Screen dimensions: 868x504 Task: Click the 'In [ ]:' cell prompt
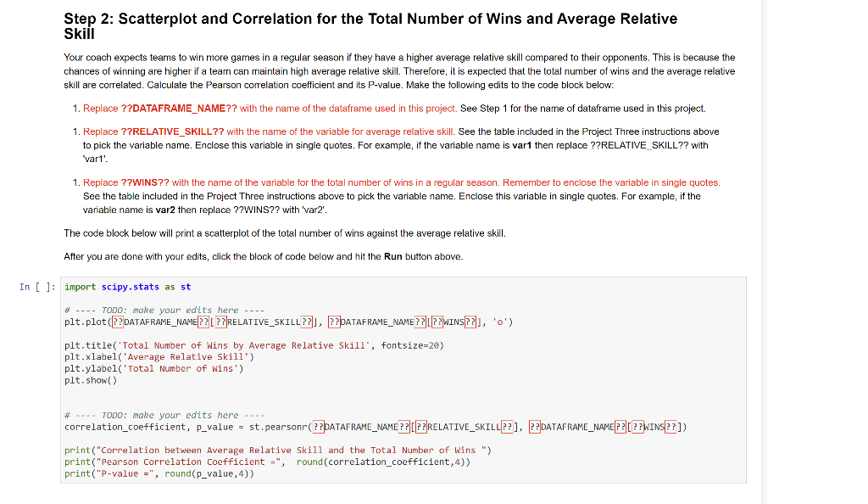click(37, 287)
